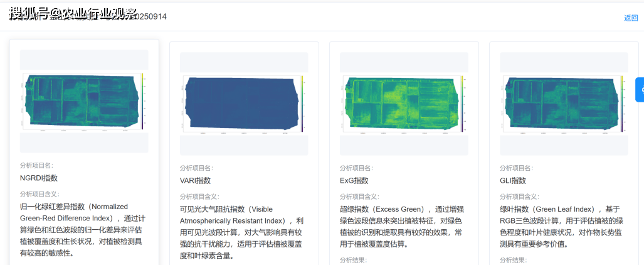This screenshot has height=265, width=644.
Task: Click 分析结果 label in ExG card
Action: point(353,260)
